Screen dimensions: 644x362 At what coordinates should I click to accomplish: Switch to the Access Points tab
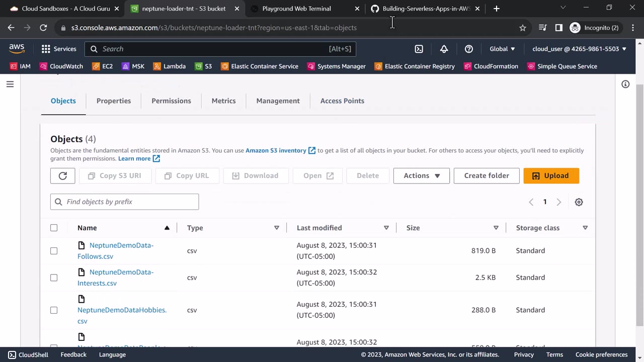coord(342,101)
